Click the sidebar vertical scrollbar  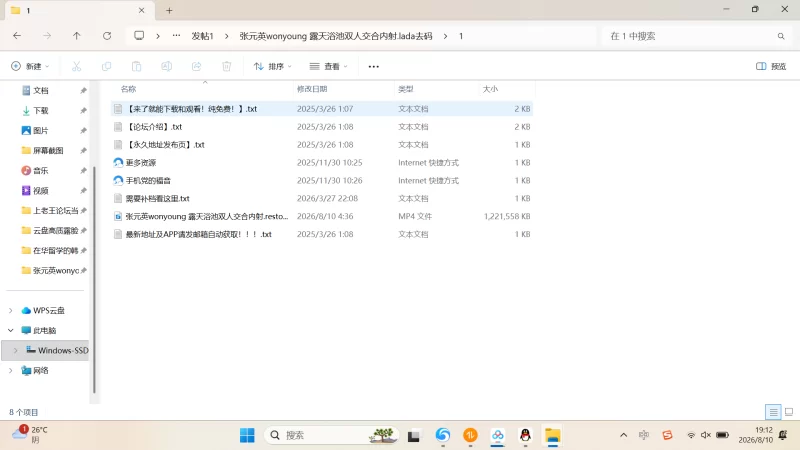(x=94, y=280)
